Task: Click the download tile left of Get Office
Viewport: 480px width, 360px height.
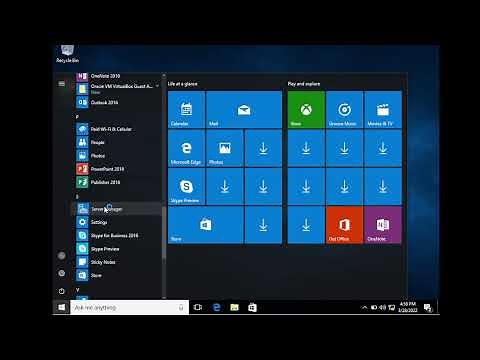Action: click(x=306, y=225)
